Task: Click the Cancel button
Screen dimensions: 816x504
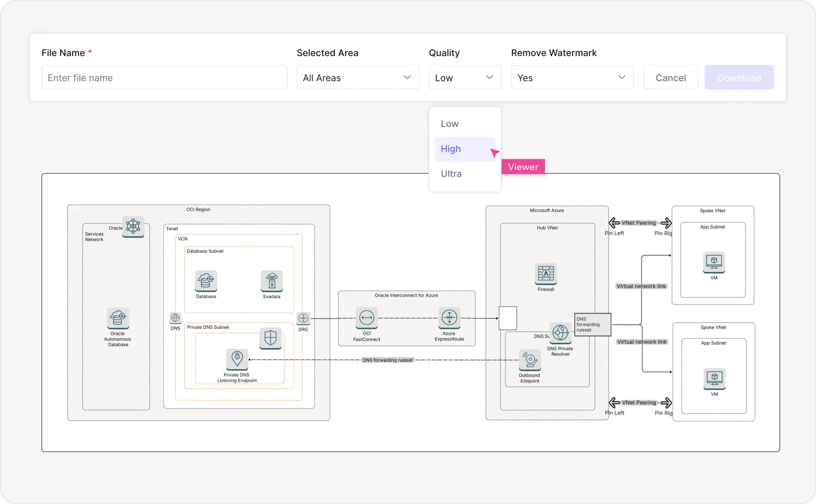Action: 671,77
